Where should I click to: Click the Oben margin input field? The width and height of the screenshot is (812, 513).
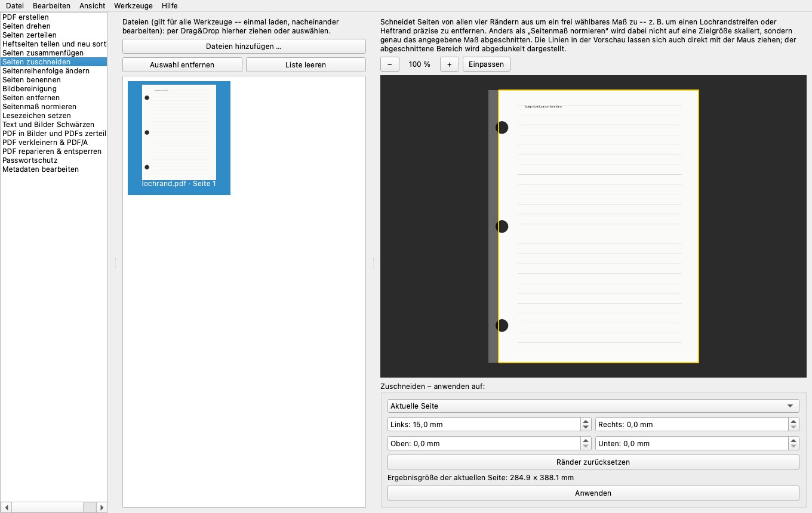click(x=484, y=444)
